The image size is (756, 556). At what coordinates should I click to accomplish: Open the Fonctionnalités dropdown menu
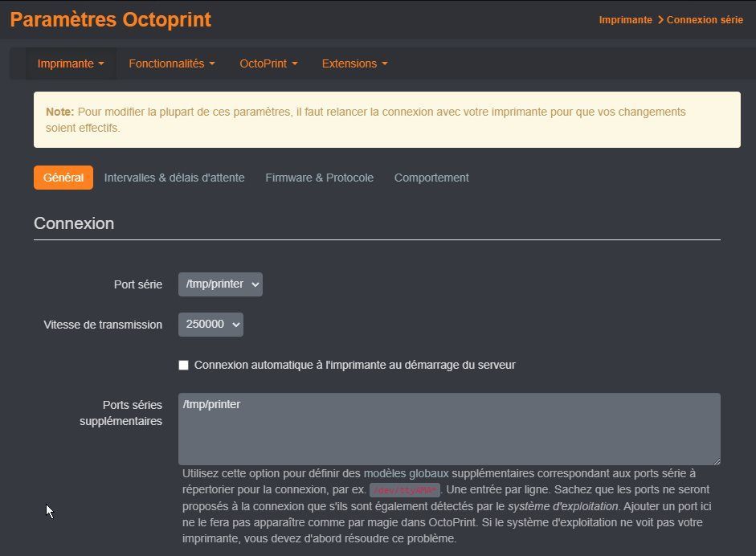(x=172, y=63)
